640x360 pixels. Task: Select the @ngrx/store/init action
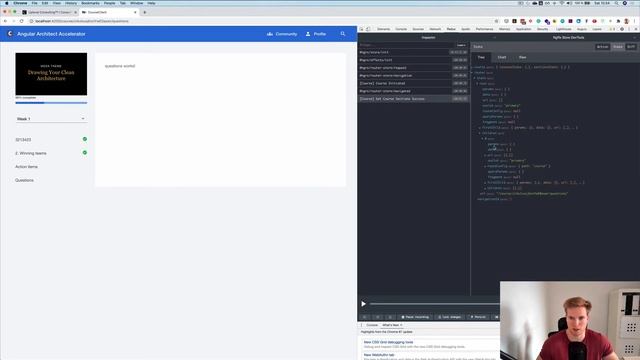tap(413, 52)
